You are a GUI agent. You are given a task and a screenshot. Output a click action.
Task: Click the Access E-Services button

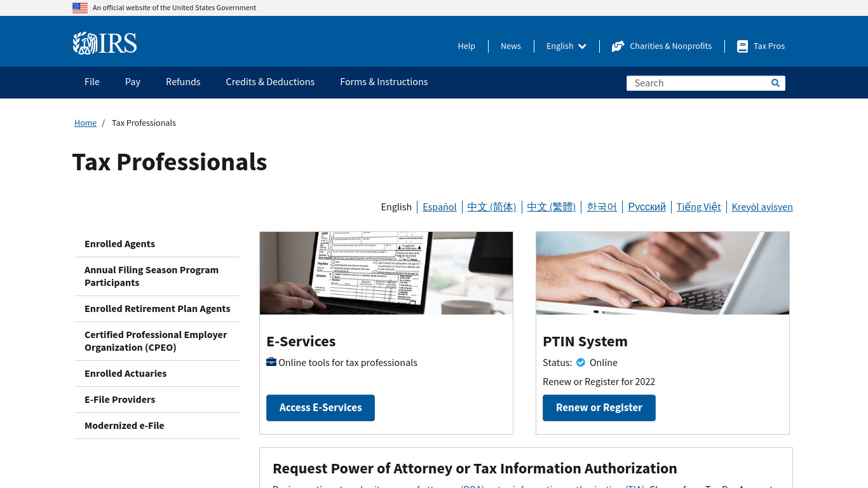(320, 408)
